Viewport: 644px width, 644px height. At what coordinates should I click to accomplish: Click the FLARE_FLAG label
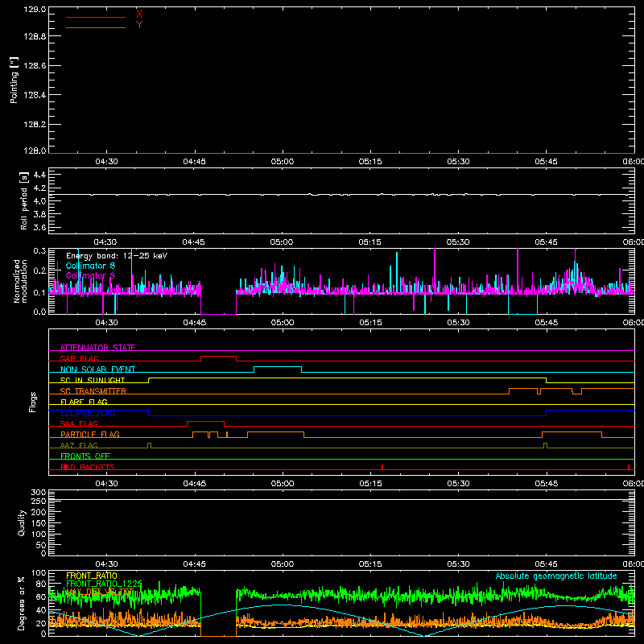[84, 402]
